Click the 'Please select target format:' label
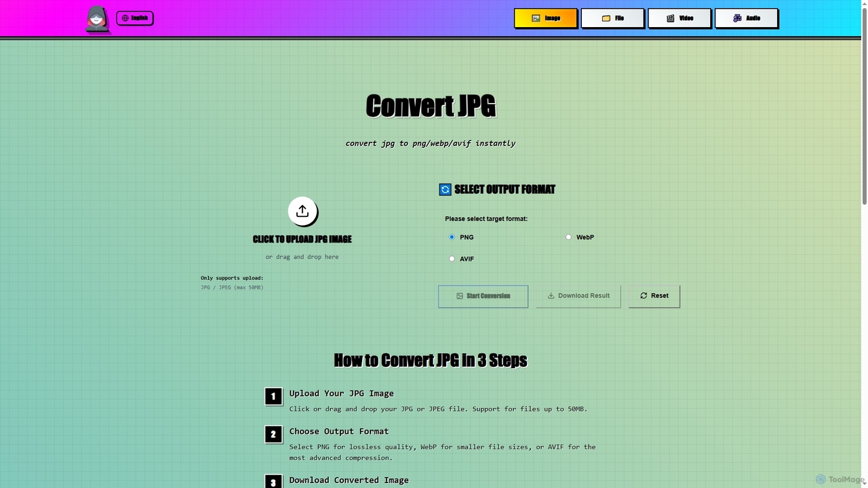 pyautogui.click(x=486, y=219)
